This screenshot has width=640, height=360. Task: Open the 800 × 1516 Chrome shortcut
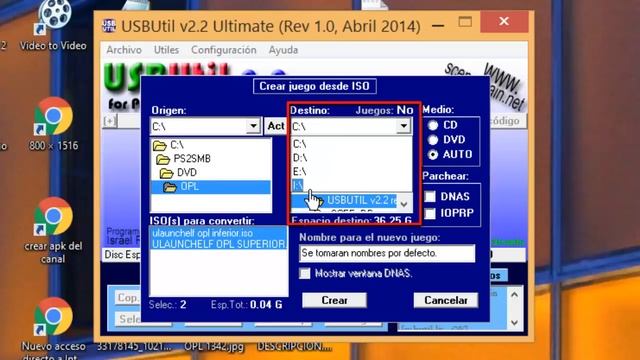click(x=53, y=124)
